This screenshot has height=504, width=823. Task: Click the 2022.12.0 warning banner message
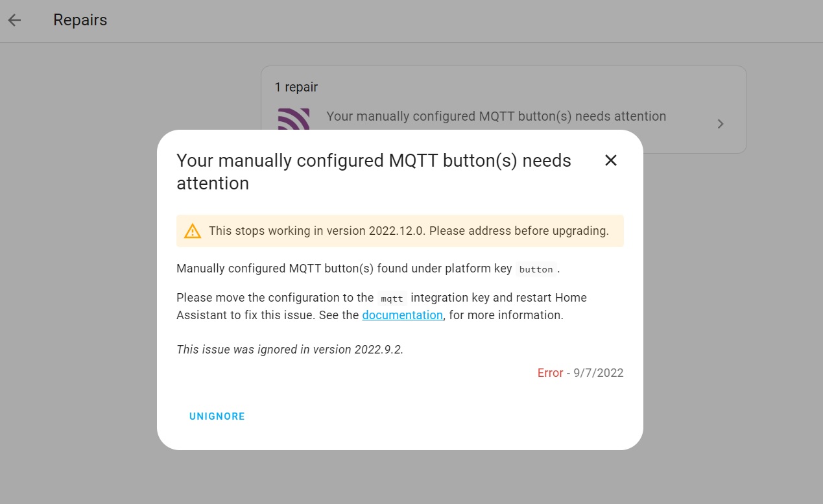pyautogui.click(x=409, y=231)
